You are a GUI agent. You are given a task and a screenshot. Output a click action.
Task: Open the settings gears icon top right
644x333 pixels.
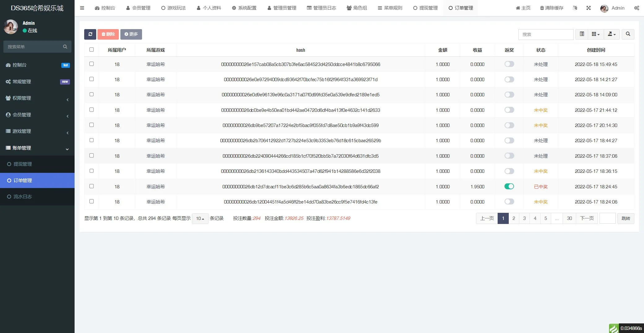(x=637, y=8)
